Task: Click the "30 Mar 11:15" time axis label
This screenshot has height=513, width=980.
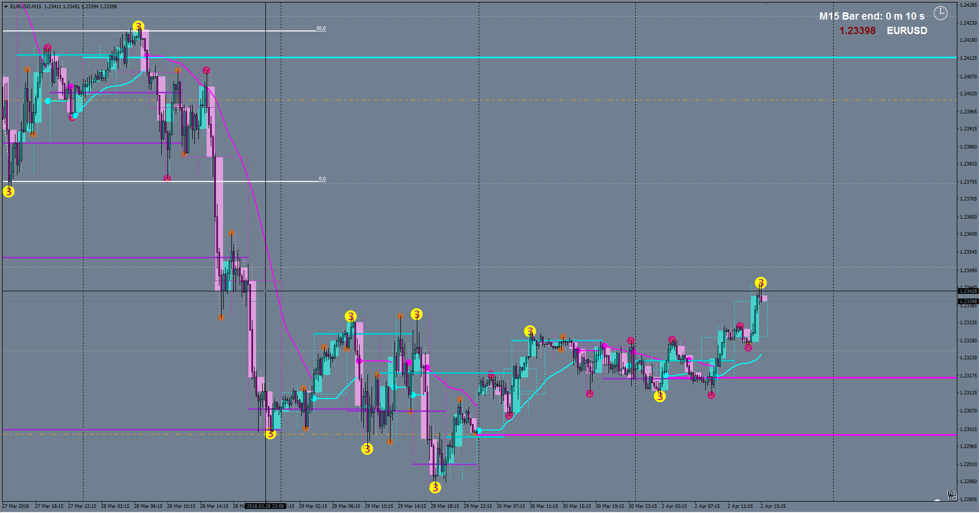Action: [x=544, y=506]
